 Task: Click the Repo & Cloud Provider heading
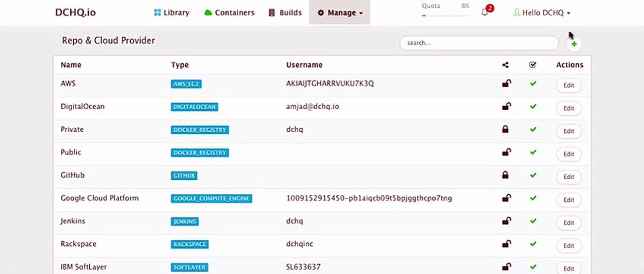[x=108, y=40]
